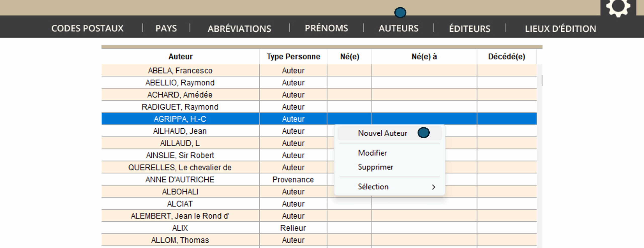This screenshot has width=644, height=248.
Task: Click the table's vertical scrollbar thumb
Action: (542, 80)
